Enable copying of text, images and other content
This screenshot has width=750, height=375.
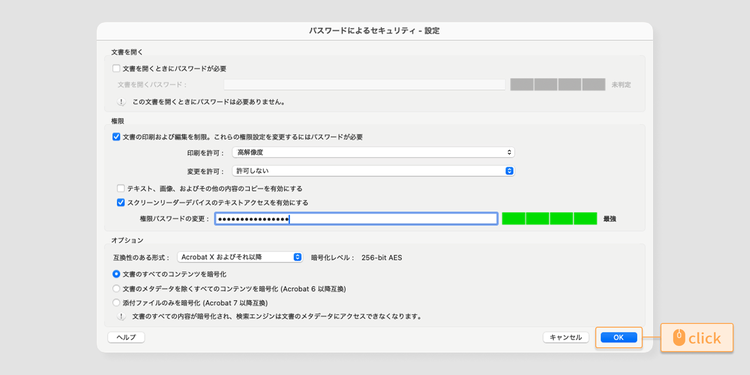pos(121,188)
